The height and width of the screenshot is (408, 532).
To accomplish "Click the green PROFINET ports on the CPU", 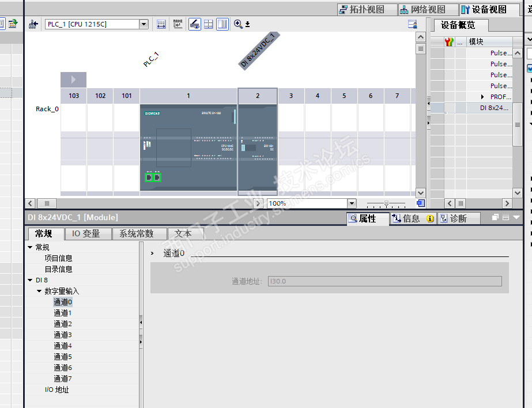I will (x=153, y=177).
